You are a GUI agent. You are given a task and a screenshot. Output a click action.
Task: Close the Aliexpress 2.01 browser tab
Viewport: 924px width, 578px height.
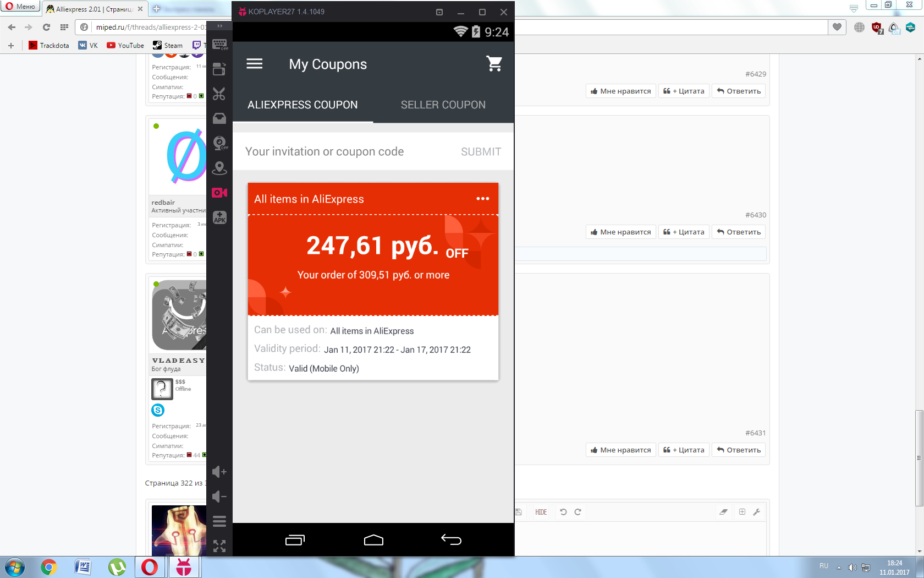[x=140, y=9]
